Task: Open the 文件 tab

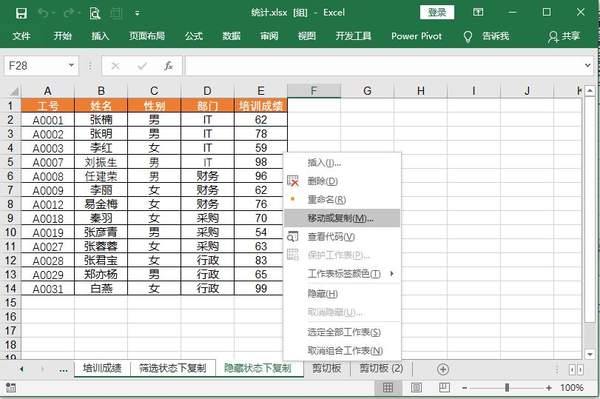Action: point(21,36)
